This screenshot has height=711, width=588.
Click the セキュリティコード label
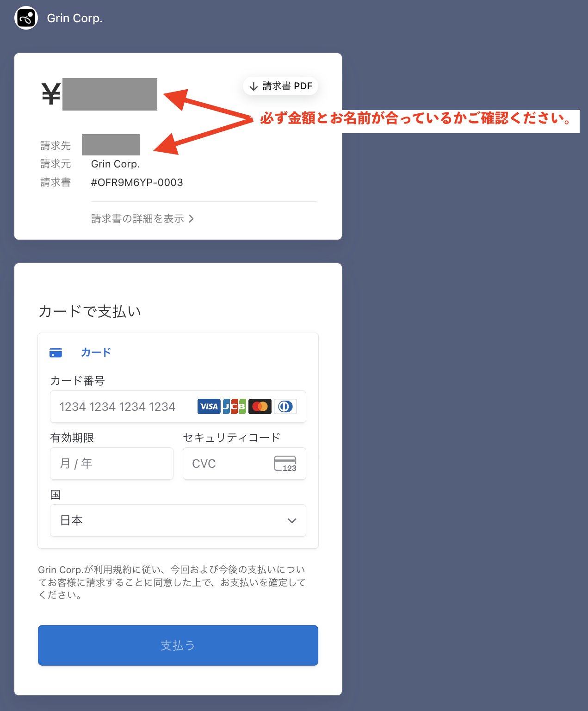click(x=232, y=438)
